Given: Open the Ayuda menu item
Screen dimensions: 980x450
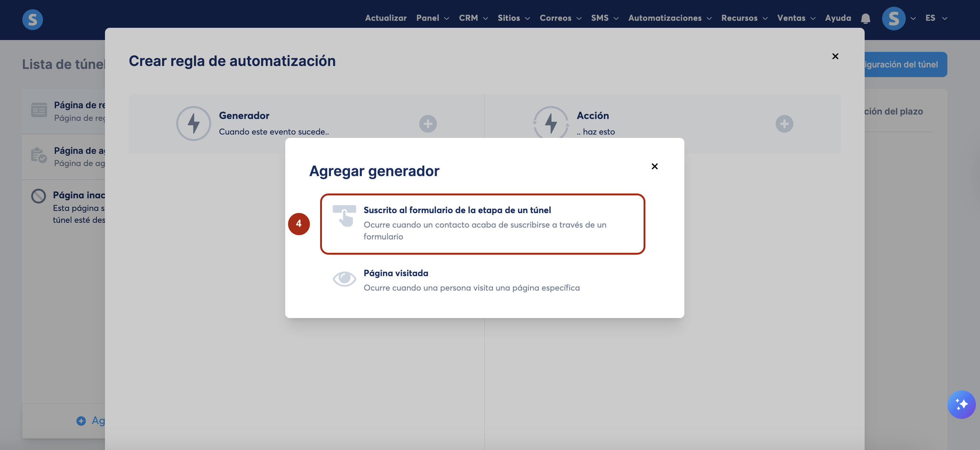Looking at the screenshot, I should [838, 18].
